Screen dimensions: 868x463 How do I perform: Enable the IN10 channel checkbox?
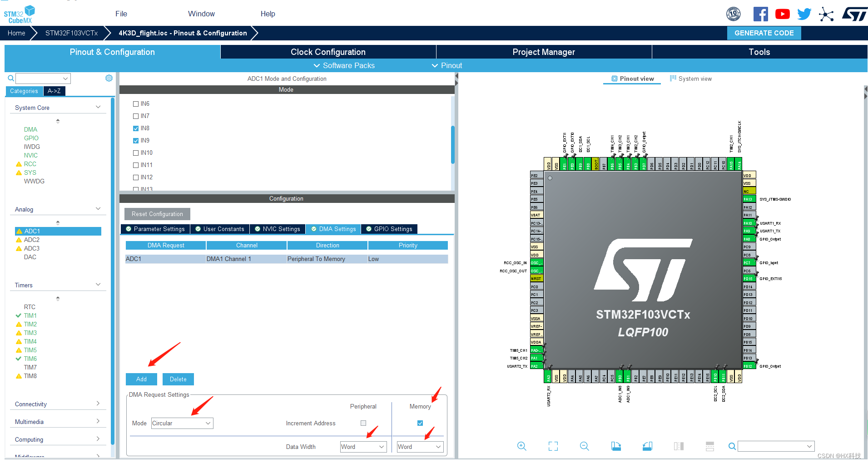tap(136, 153)
